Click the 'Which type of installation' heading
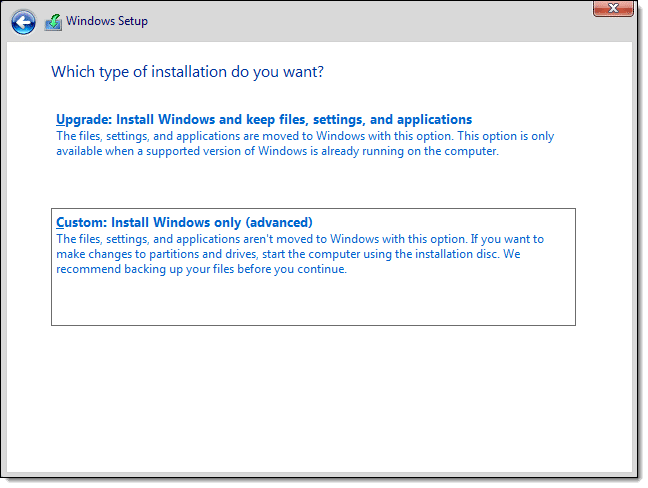 click(187, 72)
